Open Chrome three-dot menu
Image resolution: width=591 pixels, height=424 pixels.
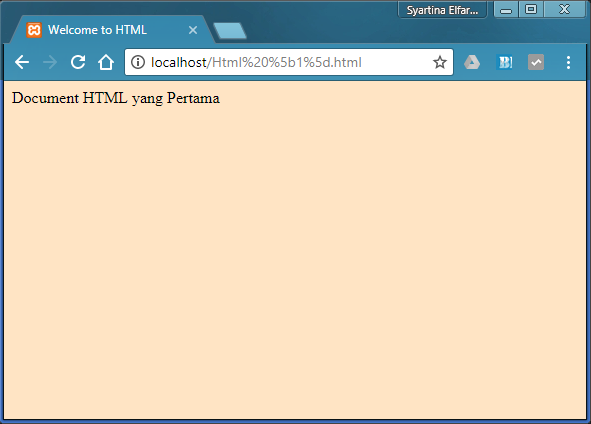pos(568,63)
